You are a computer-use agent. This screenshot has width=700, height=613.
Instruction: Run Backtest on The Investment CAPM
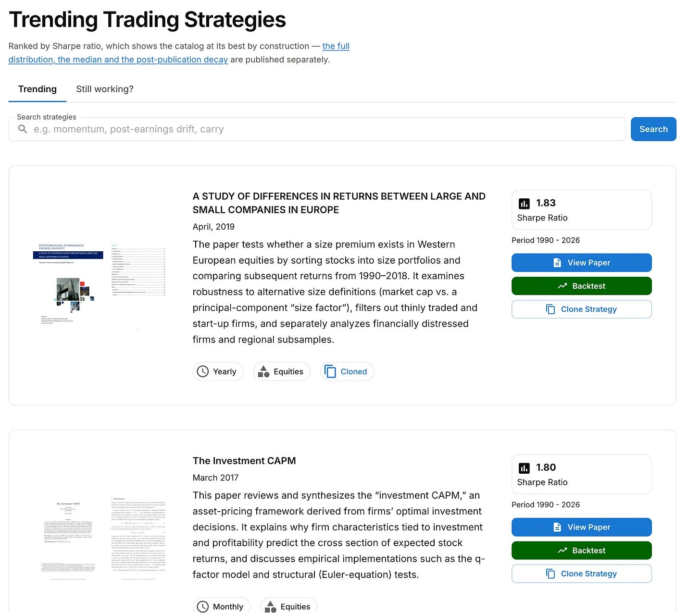[x=582, y=551]
